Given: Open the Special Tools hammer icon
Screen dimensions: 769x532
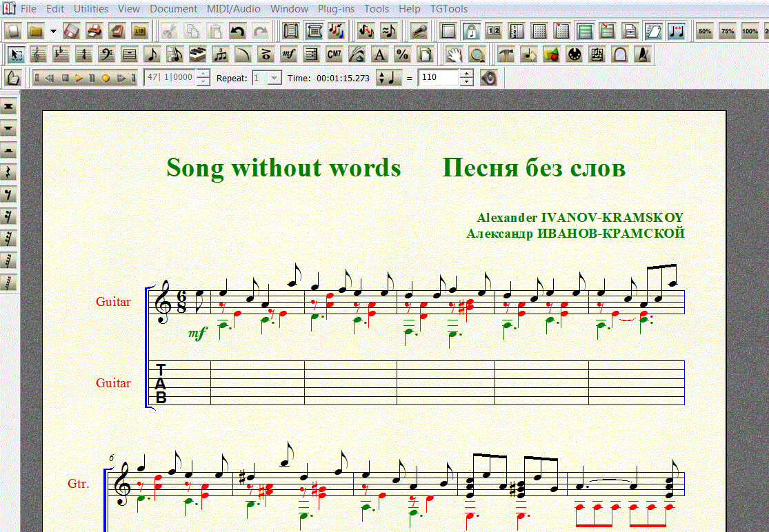Looking at the screenshot, I should 506,54.
